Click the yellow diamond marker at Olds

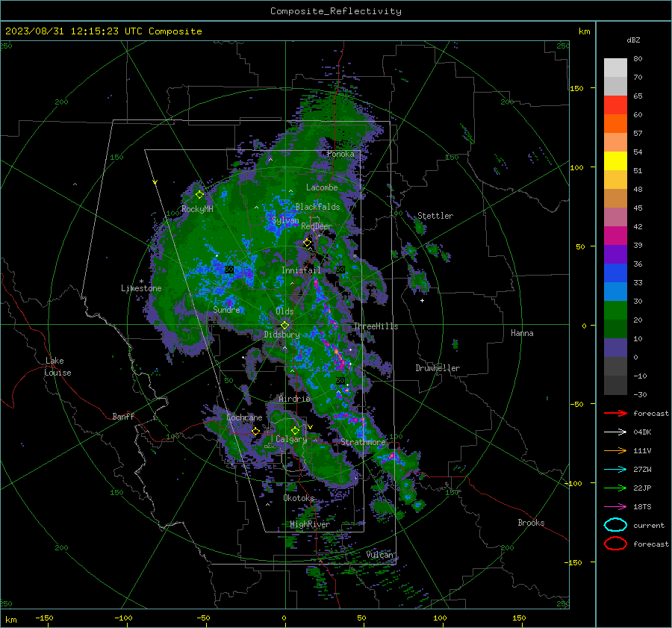(284, 326)
